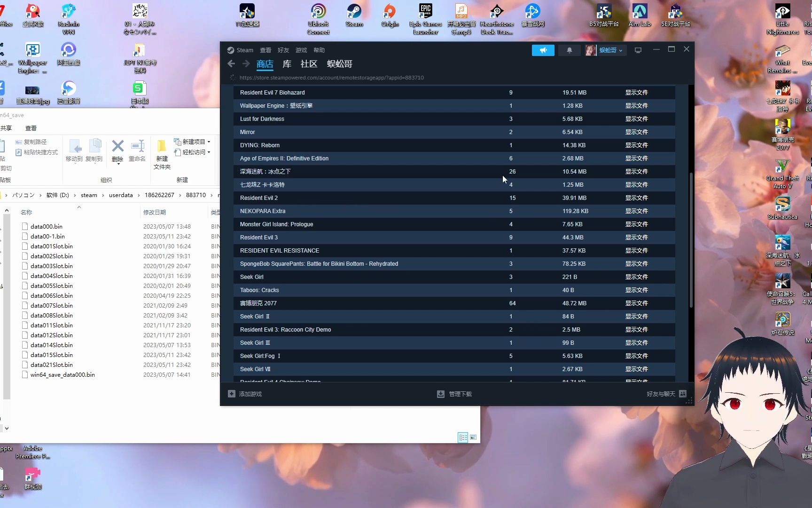Switch Explorer to details view

pyautogui.click(x=463, y=437)
